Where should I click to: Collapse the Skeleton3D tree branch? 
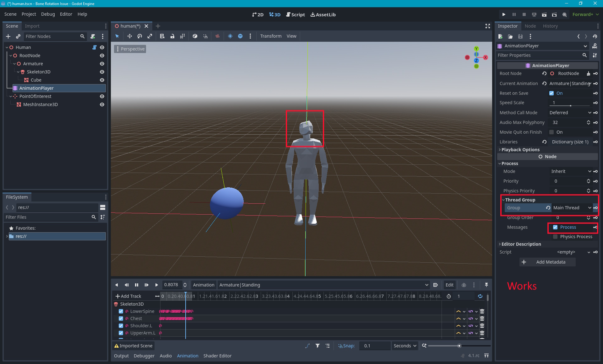(x=18, y=72)
